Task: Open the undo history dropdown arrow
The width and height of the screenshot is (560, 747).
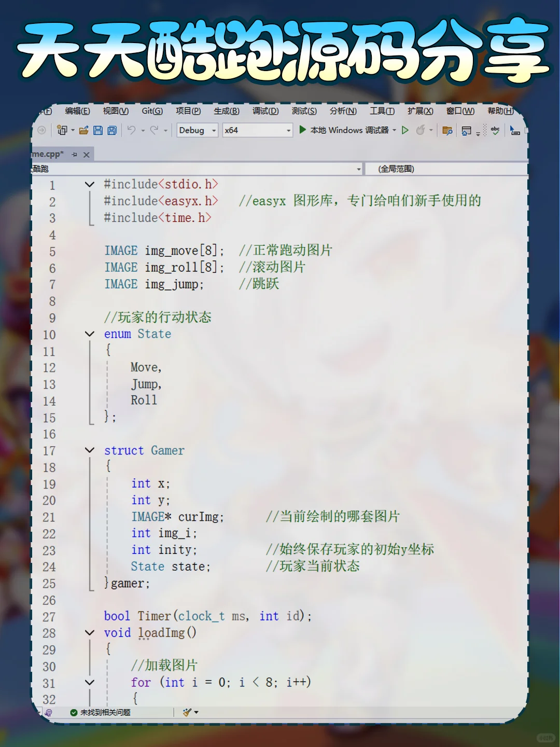Action: tap(143, 131)
